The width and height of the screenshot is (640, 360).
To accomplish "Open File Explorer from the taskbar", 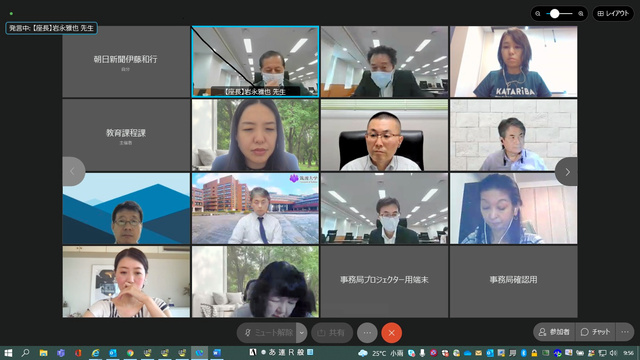I will (43, 353).
